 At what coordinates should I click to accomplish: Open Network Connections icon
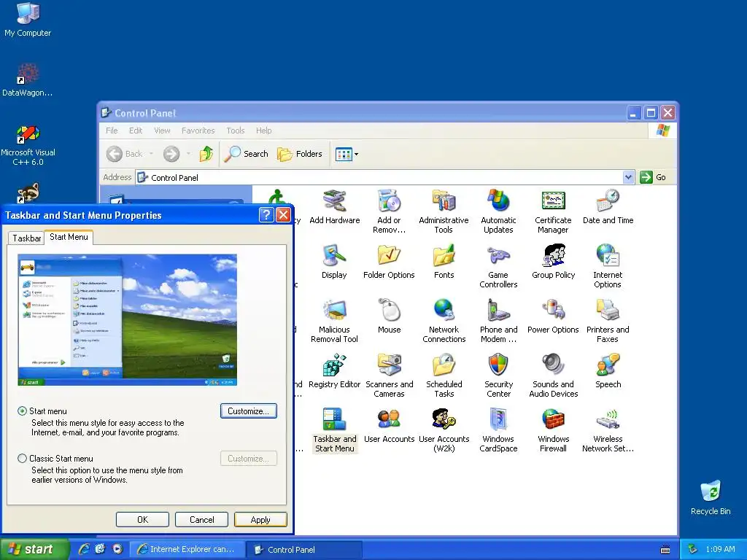coord(444,321)
